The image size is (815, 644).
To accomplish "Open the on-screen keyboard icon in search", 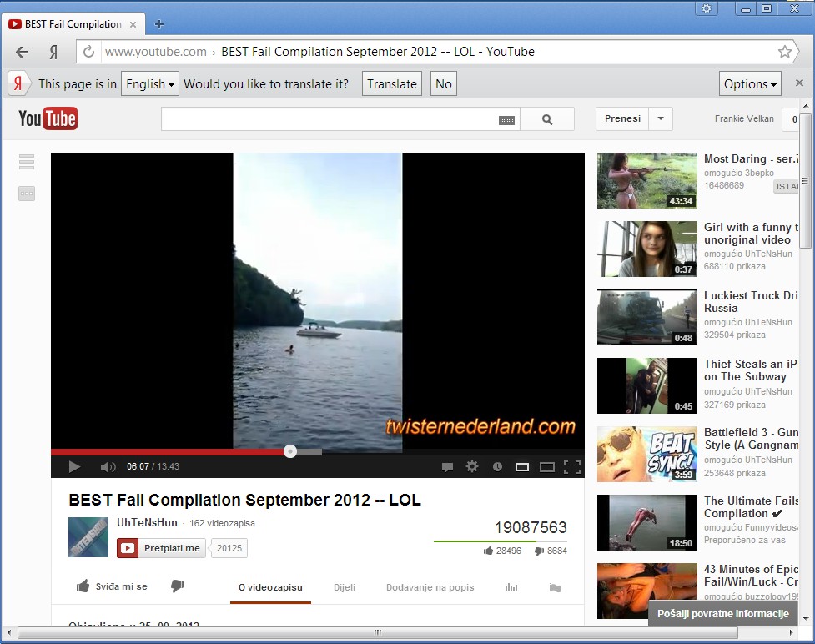I will [506, 120].
